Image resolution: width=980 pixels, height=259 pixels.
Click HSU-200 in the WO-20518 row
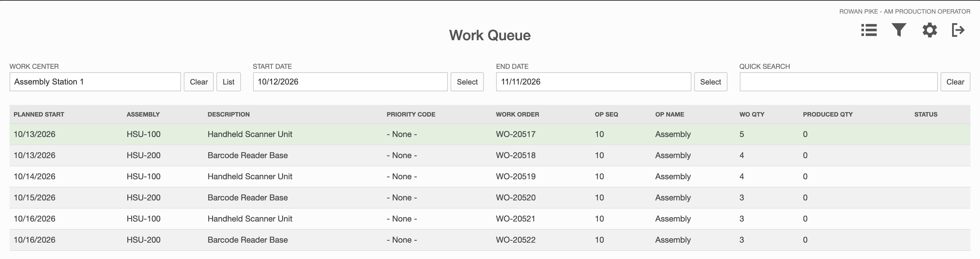(143, 155)
